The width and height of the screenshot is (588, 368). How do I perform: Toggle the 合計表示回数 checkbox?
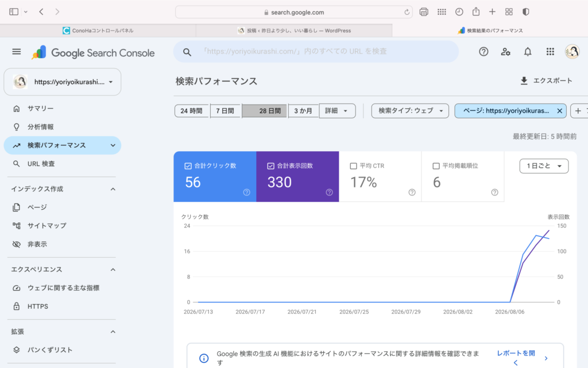(x=271, y=166)
